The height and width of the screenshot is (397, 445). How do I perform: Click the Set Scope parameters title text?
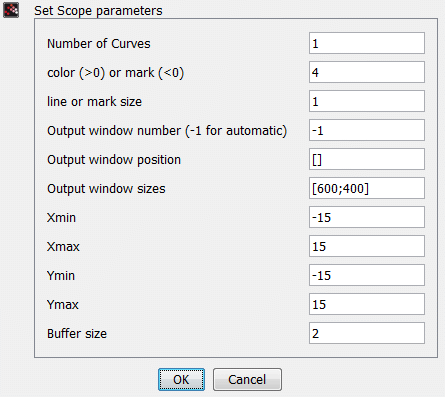coord(98,11)
